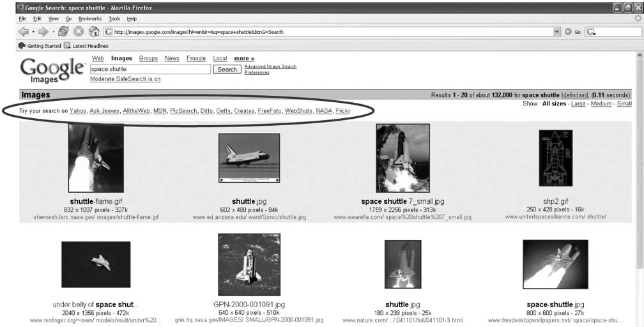This screenshot has height=327, width=644.
Task: Open the Tools menu
Action: click(114, 19)
